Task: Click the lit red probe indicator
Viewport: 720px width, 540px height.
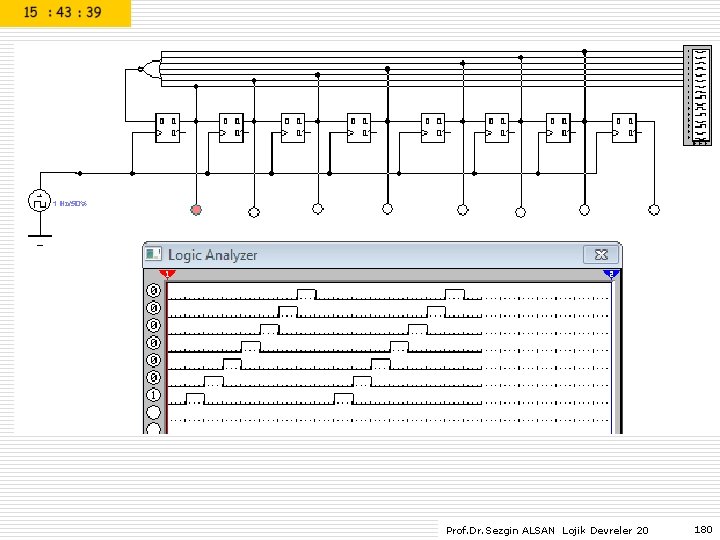Action: (196, 210)
